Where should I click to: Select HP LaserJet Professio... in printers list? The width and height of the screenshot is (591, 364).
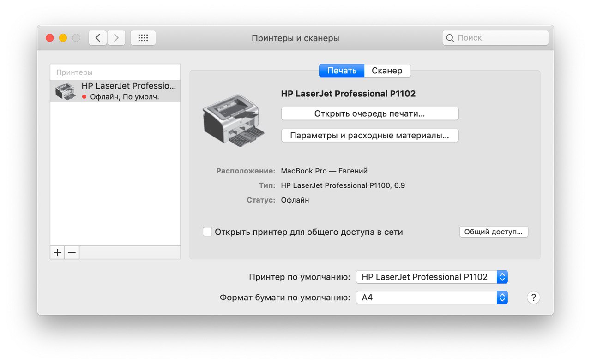point(115,91)
